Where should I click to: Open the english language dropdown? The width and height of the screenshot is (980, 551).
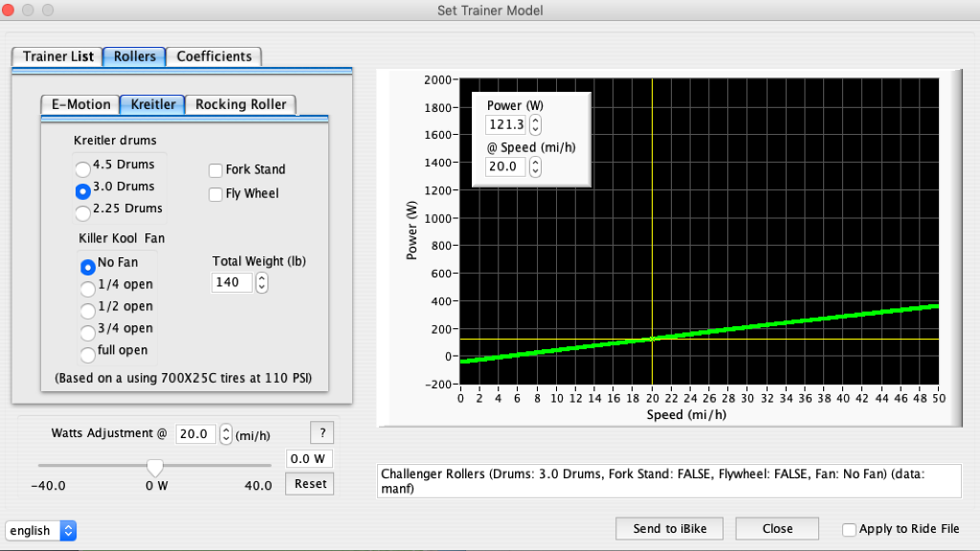pyautogui.click(x=41, y=530)
